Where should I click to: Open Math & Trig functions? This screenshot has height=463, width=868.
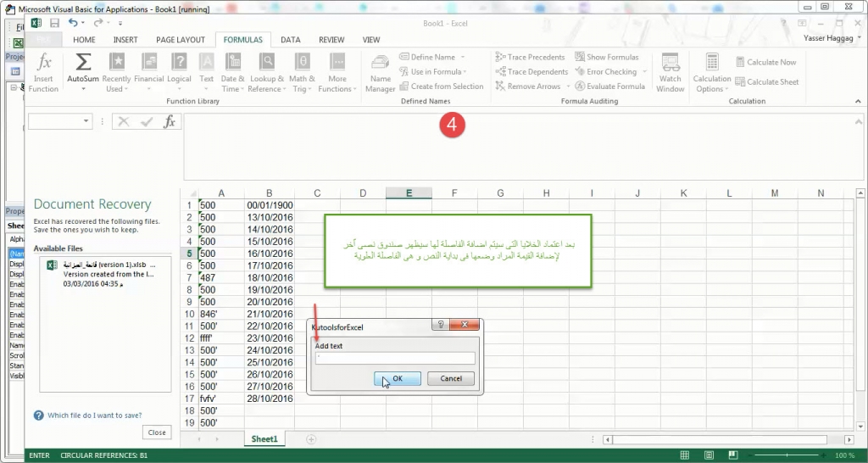tap(302, 73)
